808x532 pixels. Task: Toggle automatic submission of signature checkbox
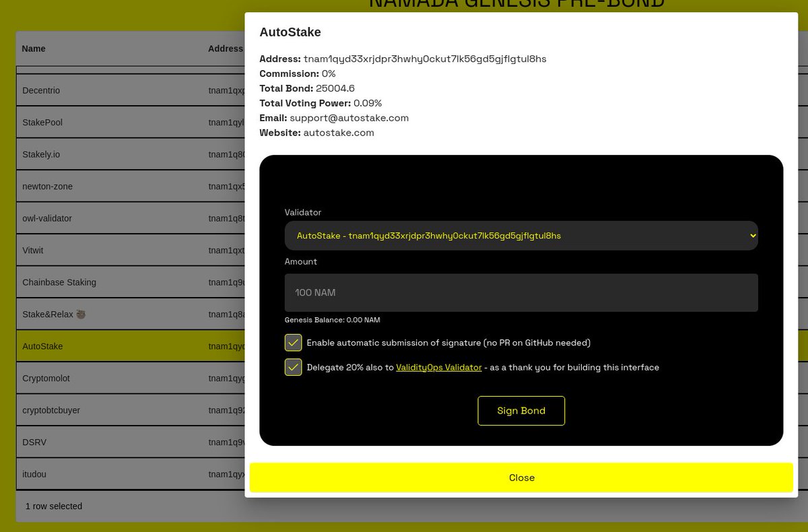tap(293, 343)
